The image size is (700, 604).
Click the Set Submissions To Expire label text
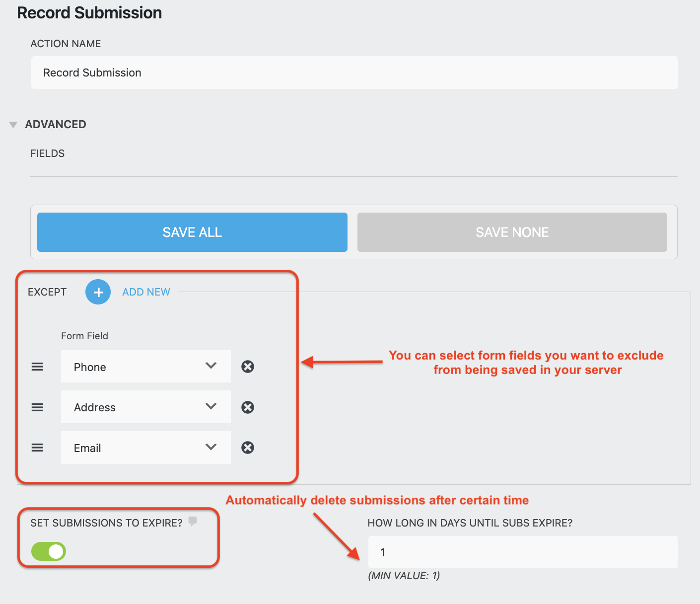pyautogui.click(x=106, y=523)
